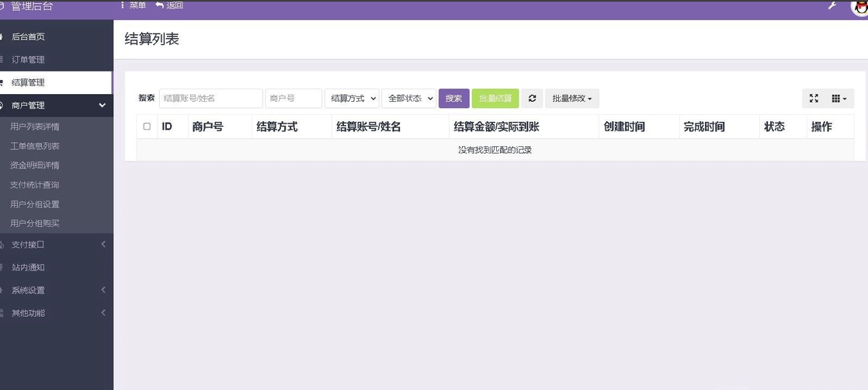Click the 结算账号/姓名 column header
Screen dimensions: 868x390
tap(391, 127)
